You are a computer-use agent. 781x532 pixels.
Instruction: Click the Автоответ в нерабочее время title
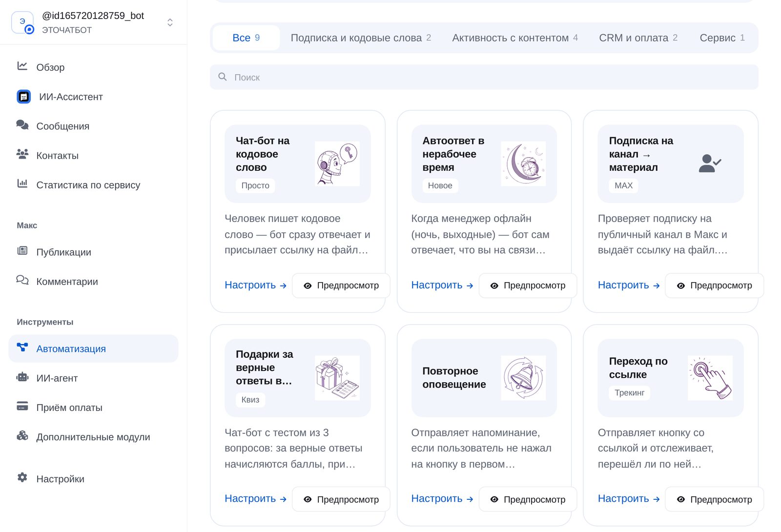coord(453,154)
